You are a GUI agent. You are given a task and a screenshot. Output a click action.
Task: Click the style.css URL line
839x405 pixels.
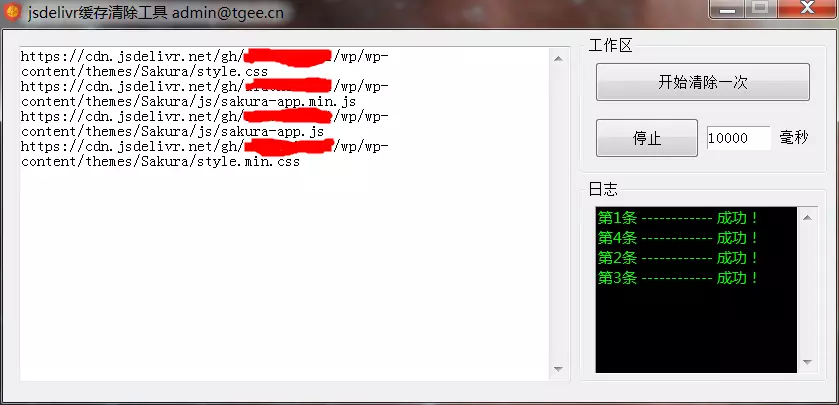pos(205,64)
